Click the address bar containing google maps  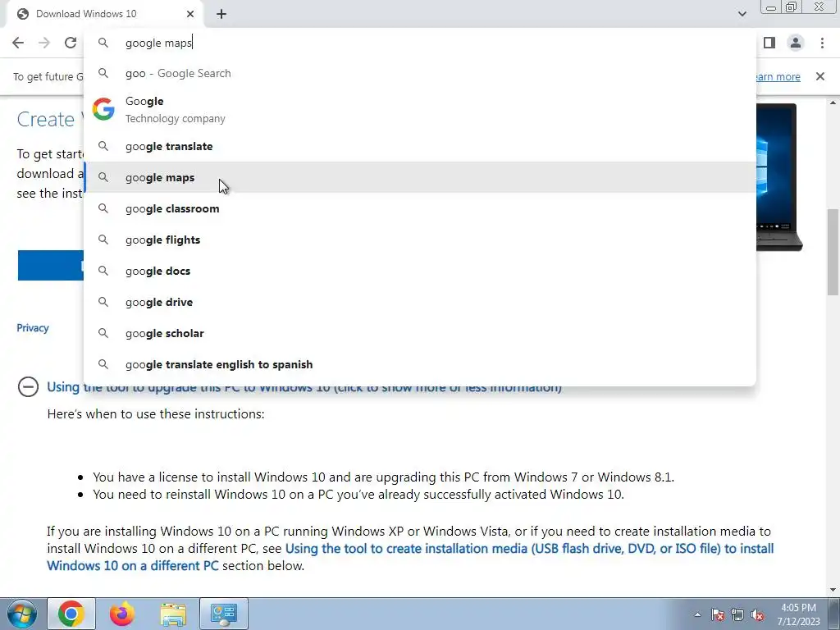[x=420, y=43]
